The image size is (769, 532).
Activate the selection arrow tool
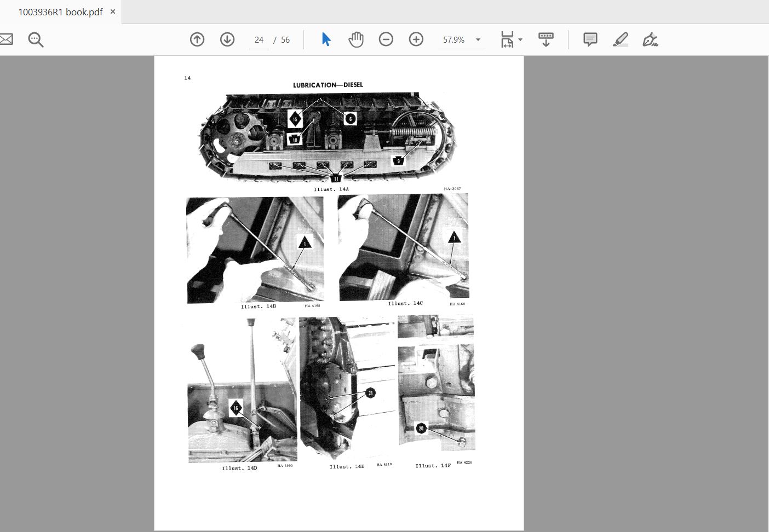click(326, 39)
